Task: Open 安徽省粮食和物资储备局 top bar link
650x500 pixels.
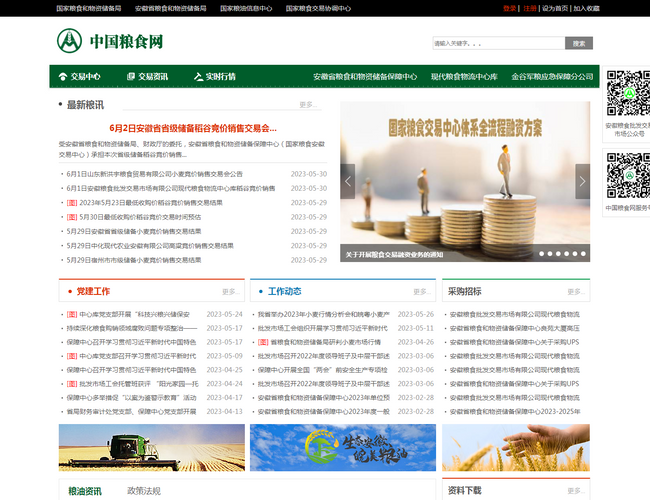Action: tap(170, 8)
